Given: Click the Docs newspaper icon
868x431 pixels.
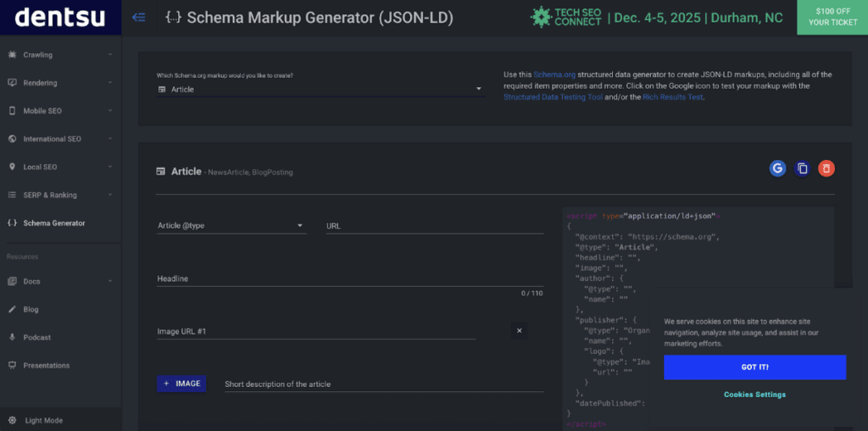Looking at the screenshot, I should click(12, 281).
